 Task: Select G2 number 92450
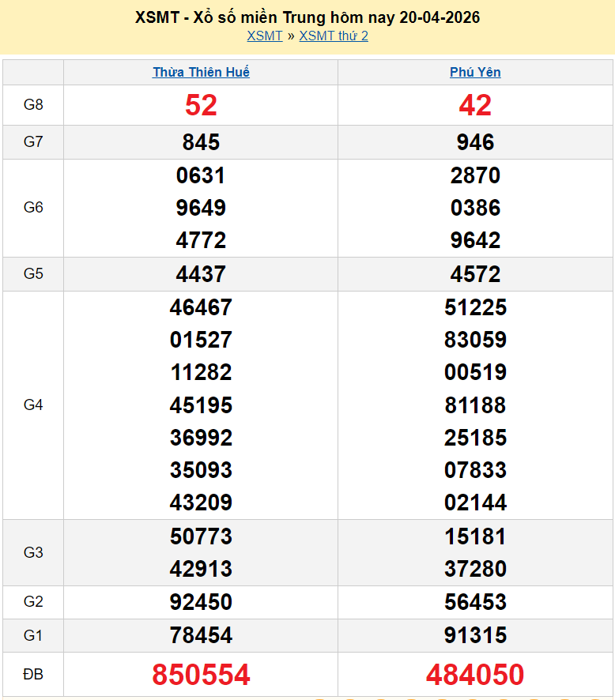pos(201,602)
